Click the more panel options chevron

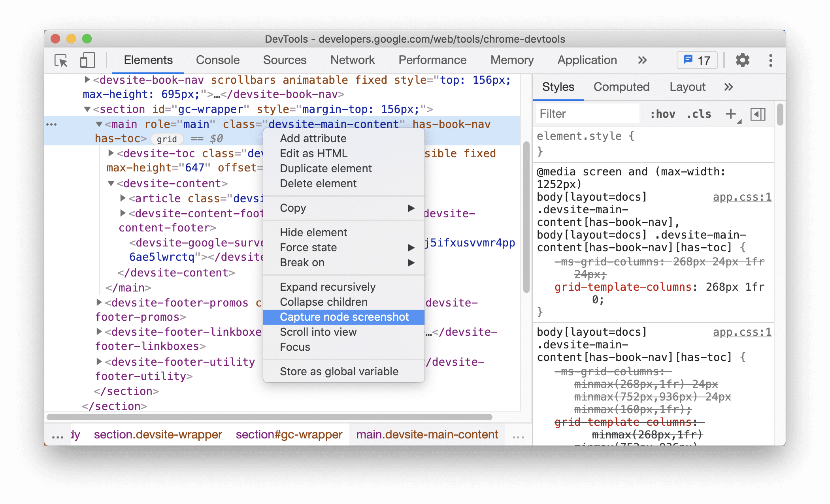click(x=728, y=87)
